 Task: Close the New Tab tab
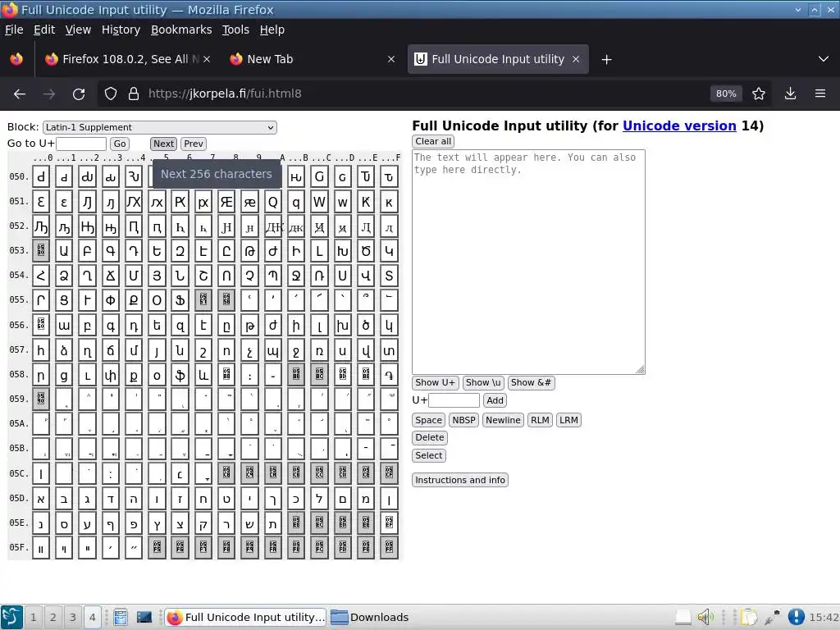(391, 59)
